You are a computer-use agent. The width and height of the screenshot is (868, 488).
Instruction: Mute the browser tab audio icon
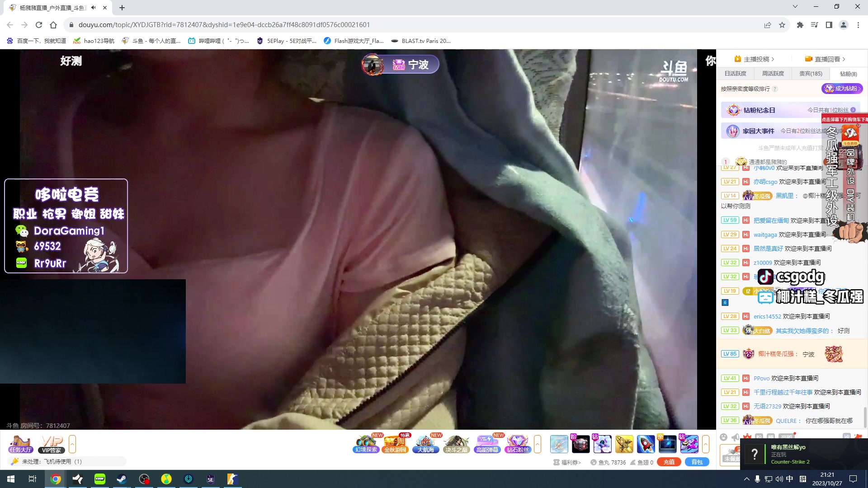(x=93, y=8)
